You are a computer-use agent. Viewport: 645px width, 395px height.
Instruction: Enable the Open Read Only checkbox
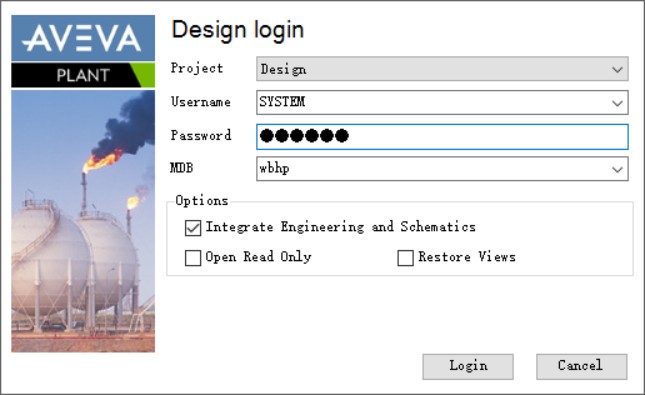pos(193,258)
